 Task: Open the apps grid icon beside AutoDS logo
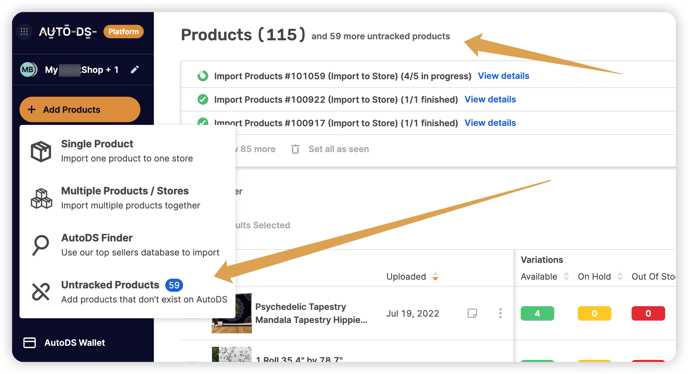coord(24,32)
